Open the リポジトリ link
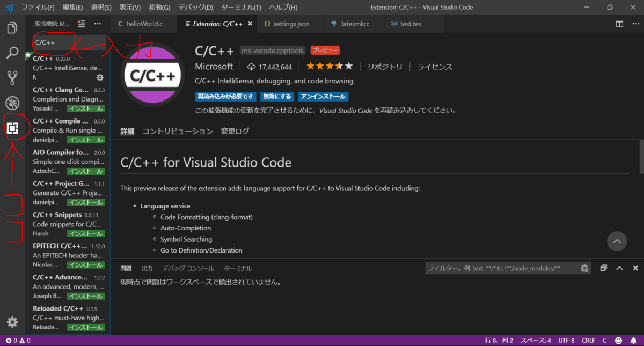Image resolution: width=644 pixels, height=346 pixels. pyautogui.click(x=385, y=67)
